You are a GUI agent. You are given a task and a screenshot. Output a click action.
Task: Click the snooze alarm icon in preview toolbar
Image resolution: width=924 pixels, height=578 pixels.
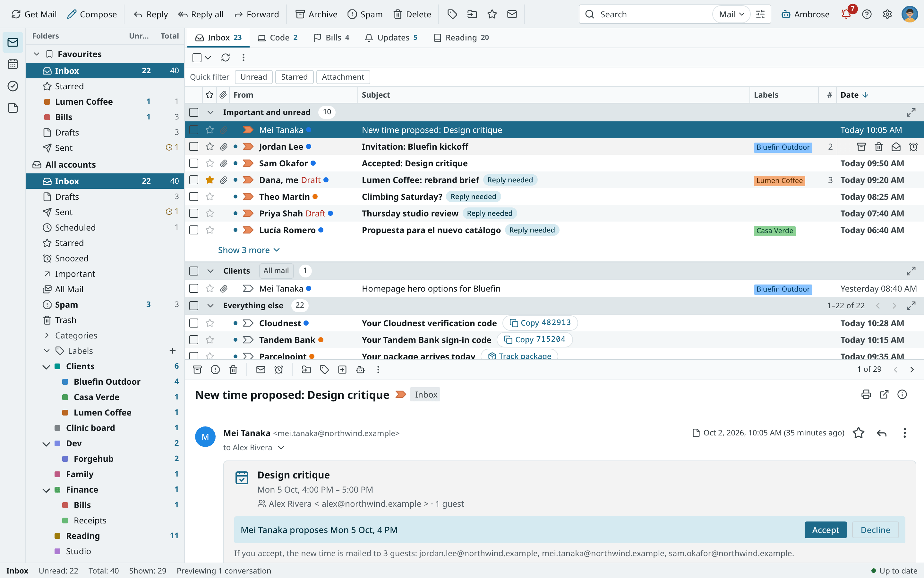(x=279, y=370)
